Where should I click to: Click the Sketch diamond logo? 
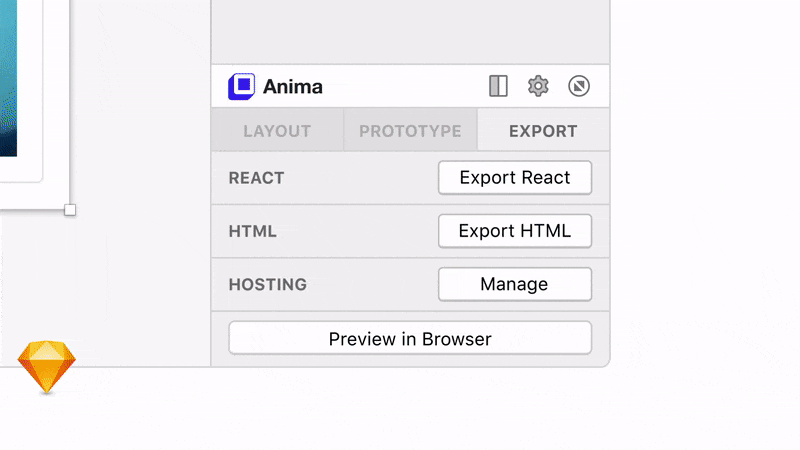[x=47, y=367]
